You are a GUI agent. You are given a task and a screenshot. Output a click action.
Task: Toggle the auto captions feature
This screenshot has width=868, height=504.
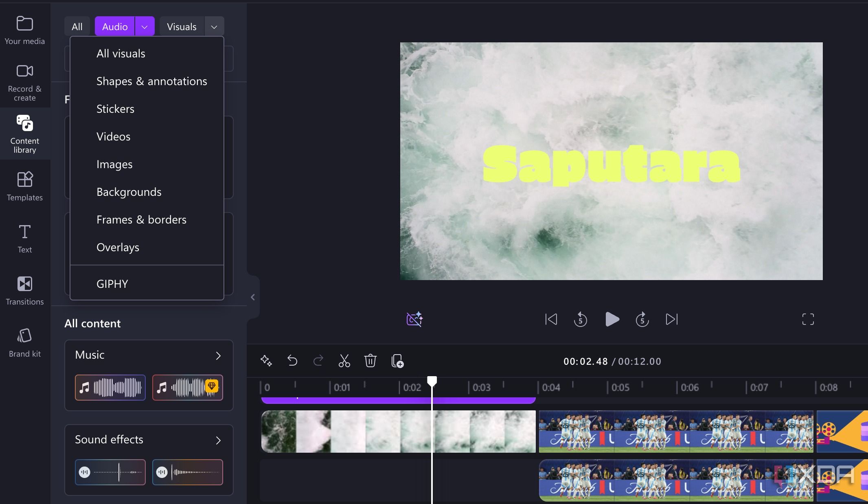click(414, 319)
